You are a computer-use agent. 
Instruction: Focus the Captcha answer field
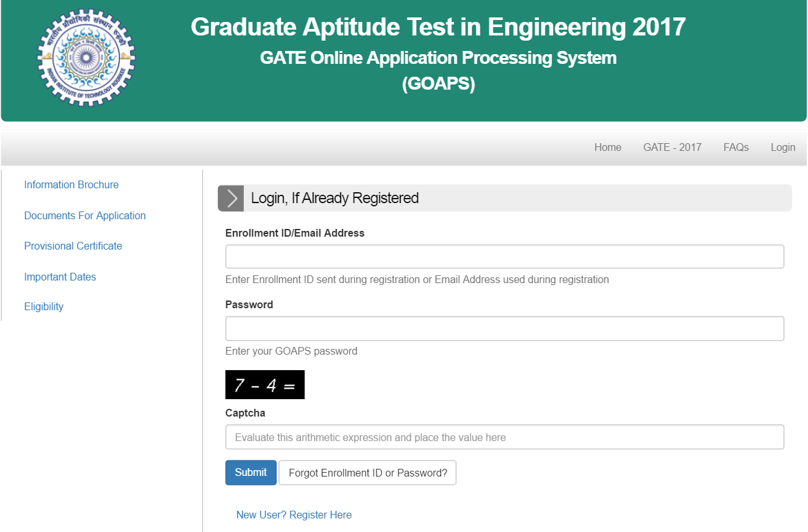(504, 437)
